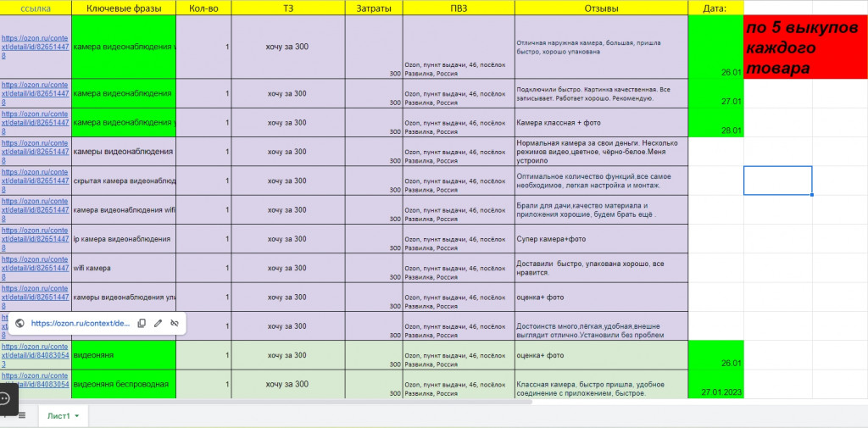This screenshot has width=868, height=428.
Task: Select the Кол-во header cell
Action: click(203, 8)
